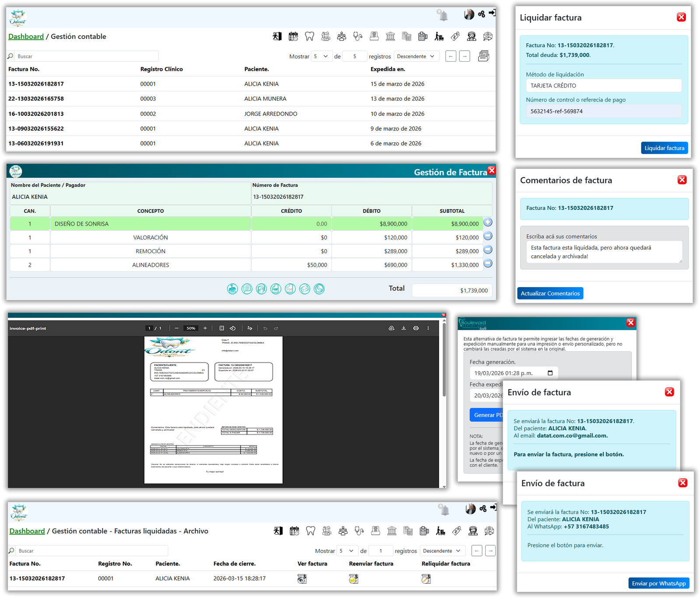The width and height of the screenshot is (700, 598).
Task: Click the stethoscope icon in top toolbar
Action: click(358, 36)
